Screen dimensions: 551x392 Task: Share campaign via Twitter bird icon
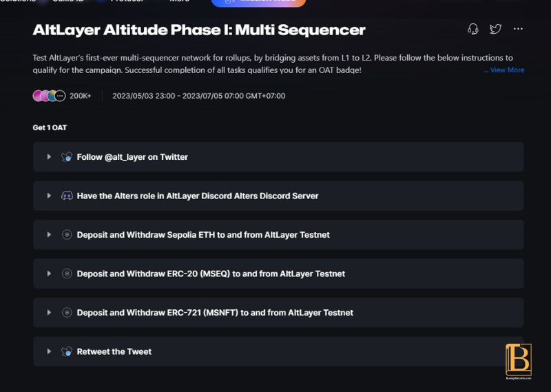coord(495,29)
